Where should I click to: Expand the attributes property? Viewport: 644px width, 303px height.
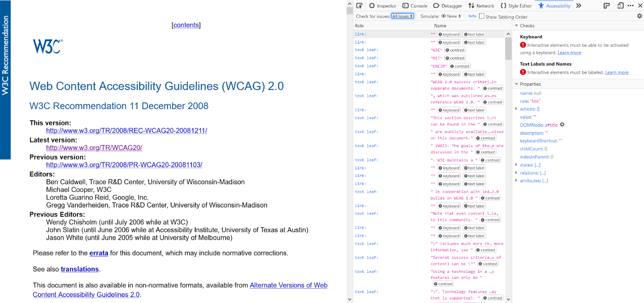(517, 181)
